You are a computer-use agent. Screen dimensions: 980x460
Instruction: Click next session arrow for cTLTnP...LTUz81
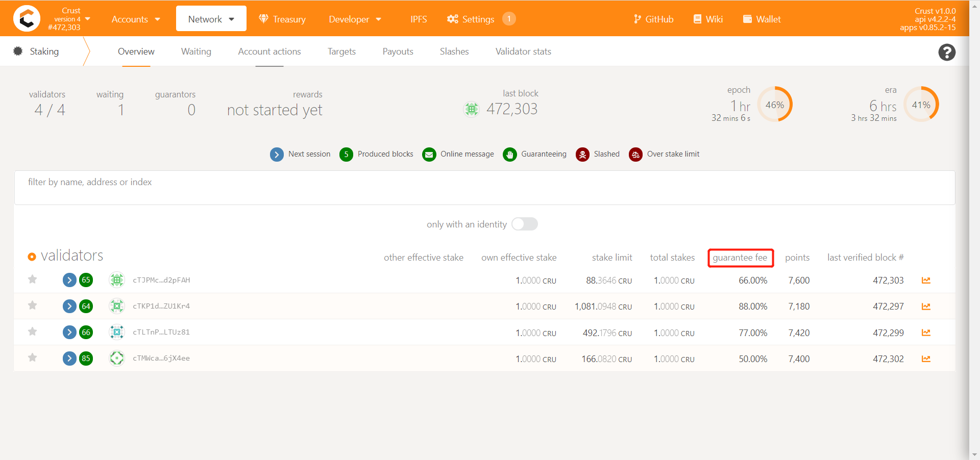pyautogui.click(x=69, y=332)
